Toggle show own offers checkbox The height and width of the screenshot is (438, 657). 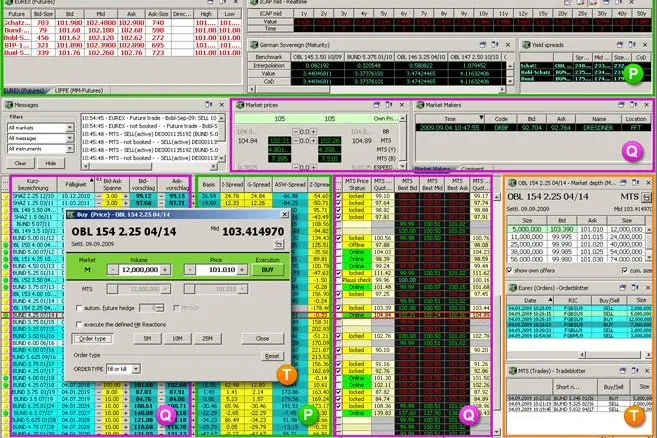[x=510, y=271]
